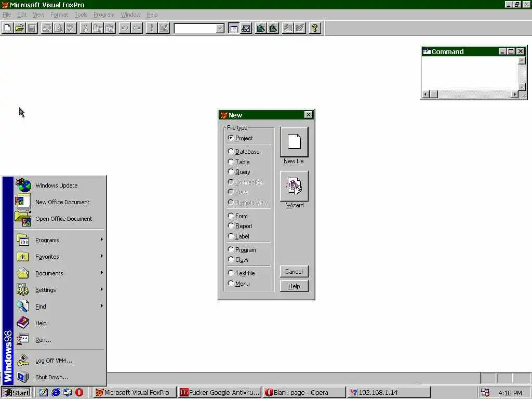Click the AutoReport Wizard toolbar icon

(300, 28)
